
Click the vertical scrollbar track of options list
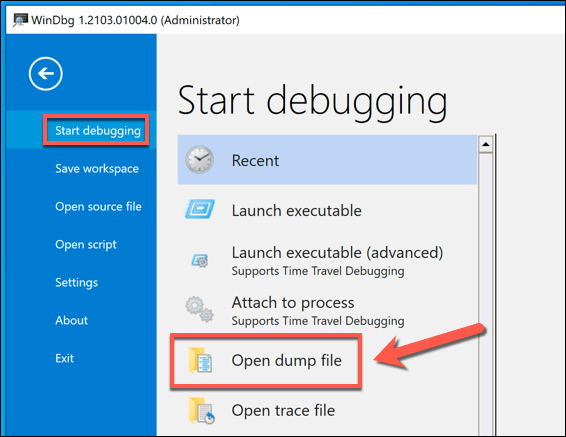coord(486,294)
